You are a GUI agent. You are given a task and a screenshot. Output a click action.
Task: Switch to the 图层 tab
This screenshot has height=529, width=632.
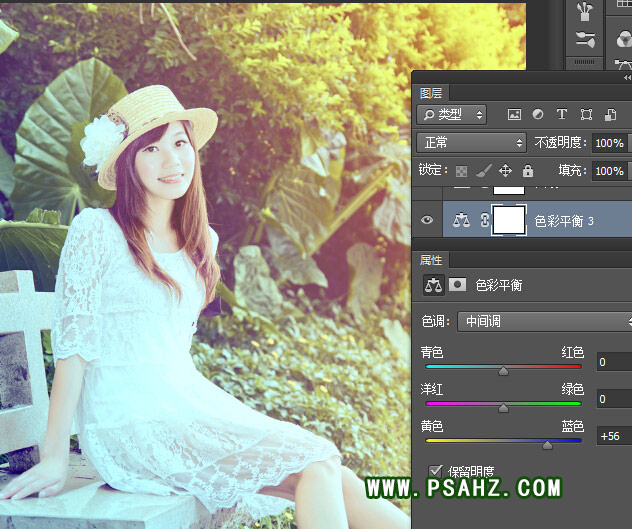431,93
